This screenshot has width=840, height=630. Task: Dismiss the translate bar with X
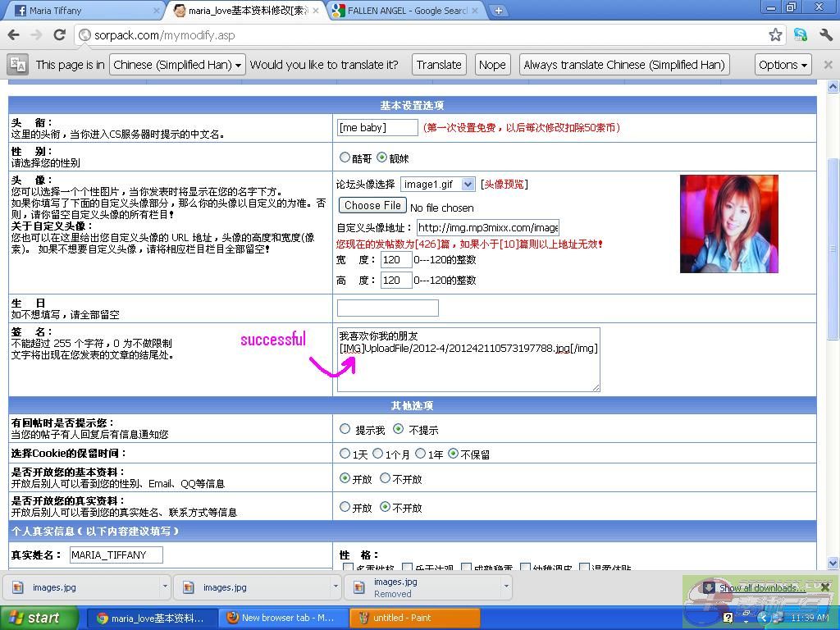[x=828, y=65]
